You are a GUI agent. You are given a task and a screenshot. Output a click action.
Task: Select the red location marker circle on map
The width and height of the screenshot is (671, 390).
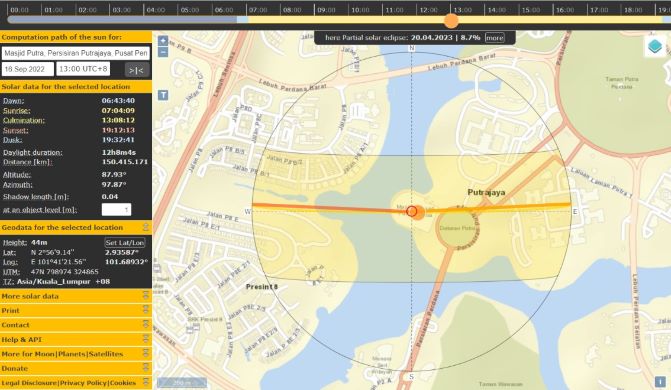click(x=412, y=211)
